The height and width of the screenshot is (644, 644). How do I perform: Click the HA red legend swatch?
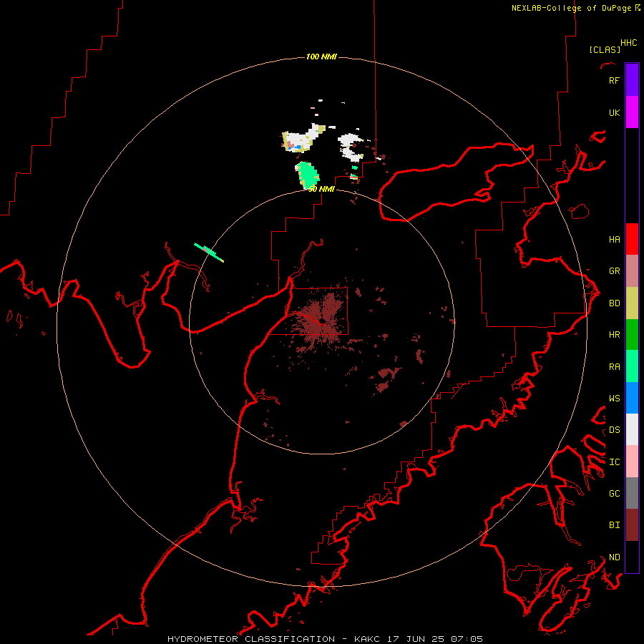click(632, 239)
